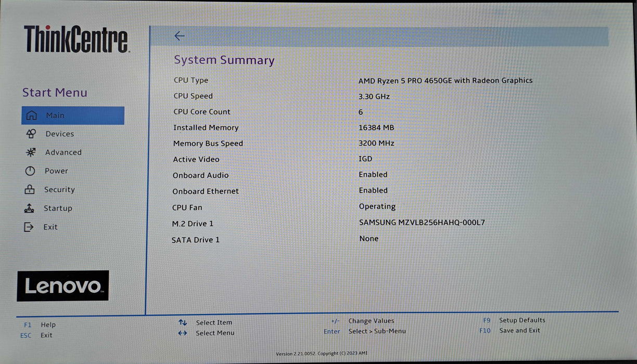Open the Main menu
The height and width of the screenshot is (364, 637).
click(73, 115)
